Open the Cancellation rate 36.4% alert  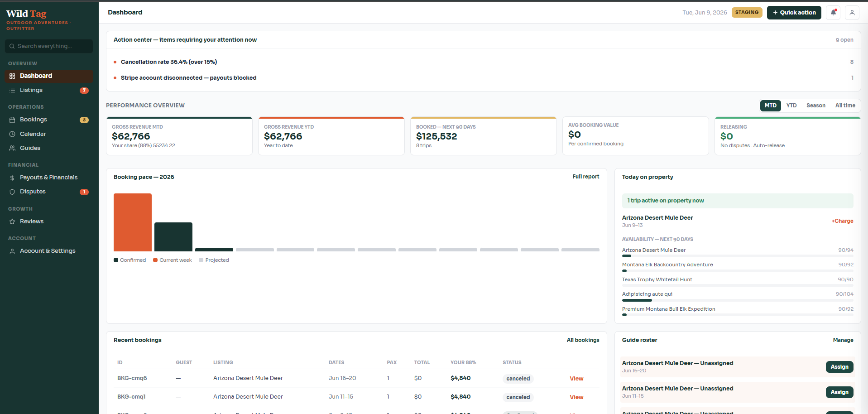click(x=483, y=62)
